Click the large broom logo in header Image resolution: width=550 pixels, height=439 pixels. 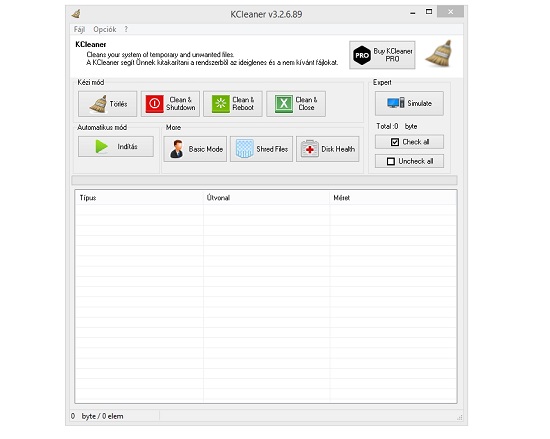(x=438, y=54)
